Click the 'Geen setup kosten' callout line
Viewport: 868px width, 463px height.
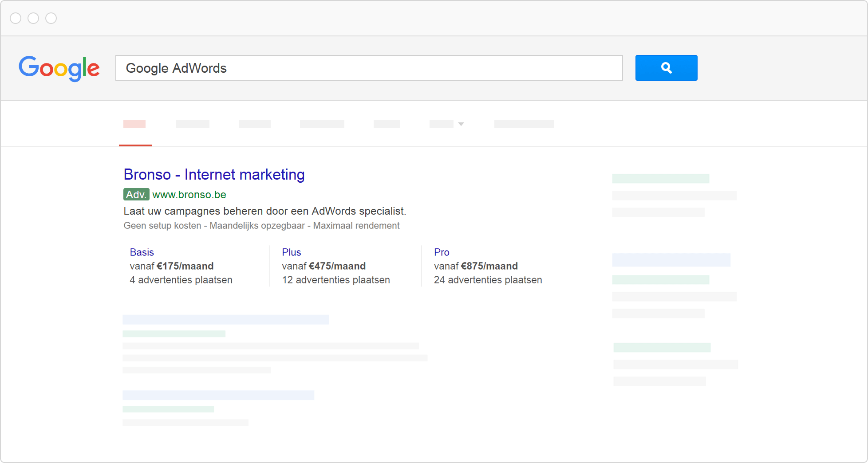coord(262,226)
